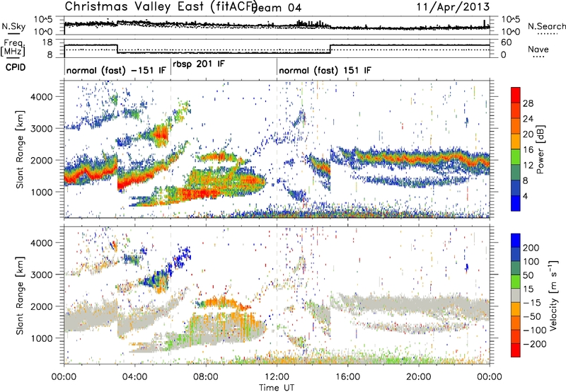Screen dimensions: 566x392
Task: Select the "12" power colorbar value
Action: (x=528, y=166)
